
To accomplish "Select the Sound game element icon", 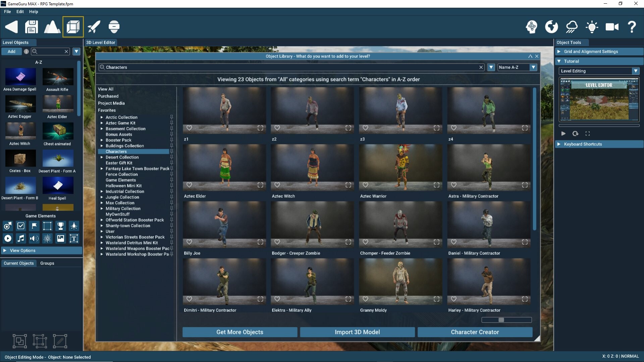I will pos(34,238).
